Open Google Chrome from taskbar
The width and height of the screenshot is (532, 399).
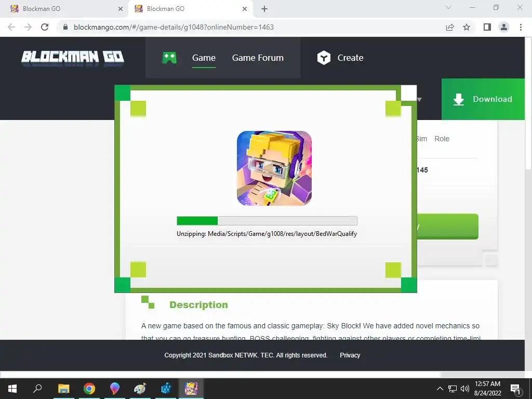[89, 389]
